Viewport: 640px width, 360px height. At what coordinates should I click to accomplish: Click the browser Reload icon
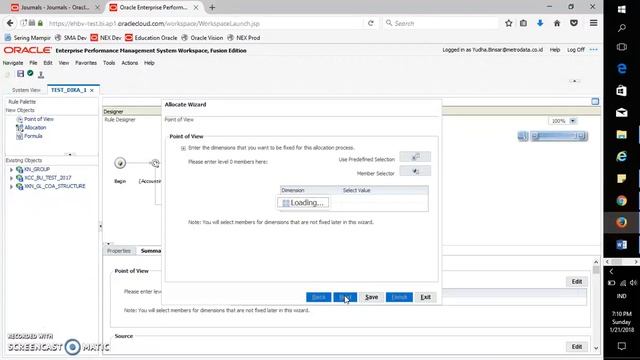(371, 23)
